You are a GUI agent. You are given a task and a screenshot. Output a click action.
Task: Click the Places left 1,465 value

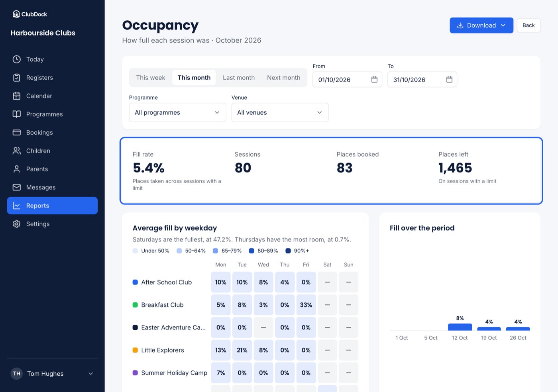455,168
